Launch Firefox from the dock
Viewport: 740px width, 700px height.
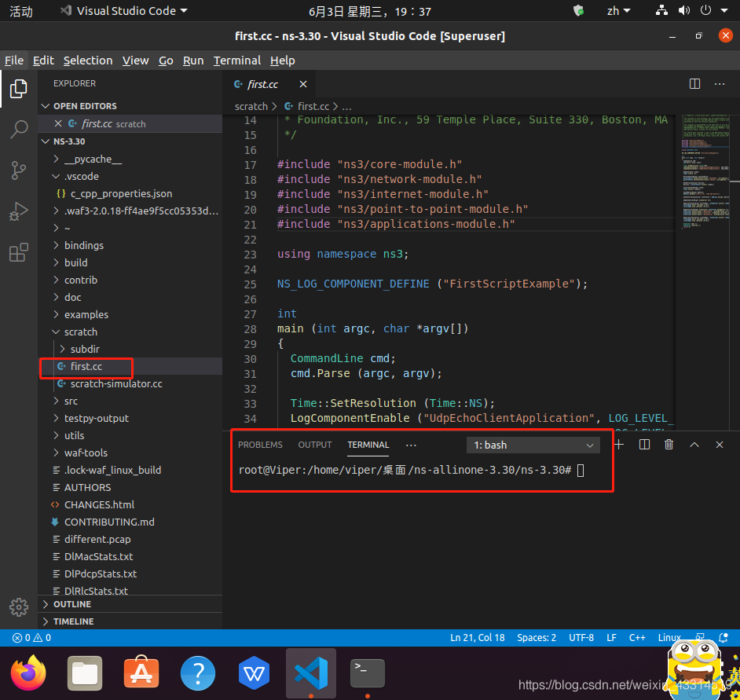coord(28,673)
